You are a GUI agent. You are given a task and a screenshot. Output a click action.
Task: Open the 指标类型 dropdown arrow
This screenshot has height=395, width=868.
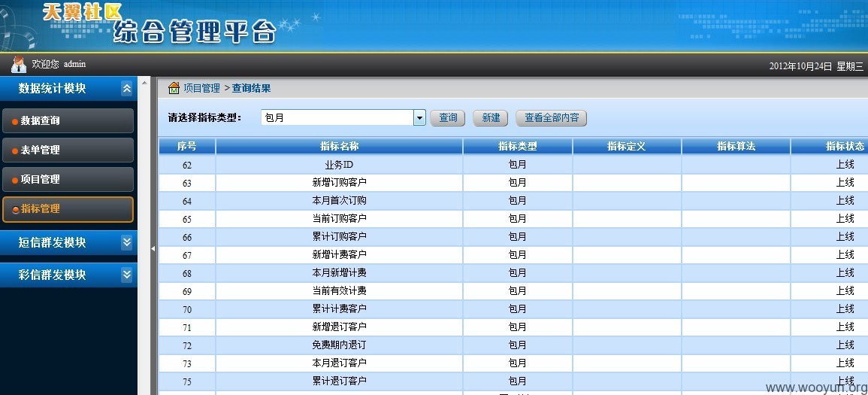pyautogui.click(x=419, y=117)
